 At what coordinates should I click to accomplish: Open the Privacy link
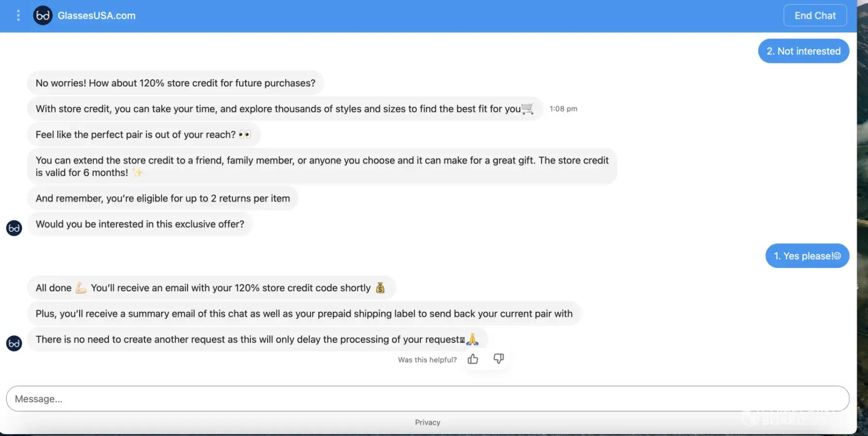427,423
